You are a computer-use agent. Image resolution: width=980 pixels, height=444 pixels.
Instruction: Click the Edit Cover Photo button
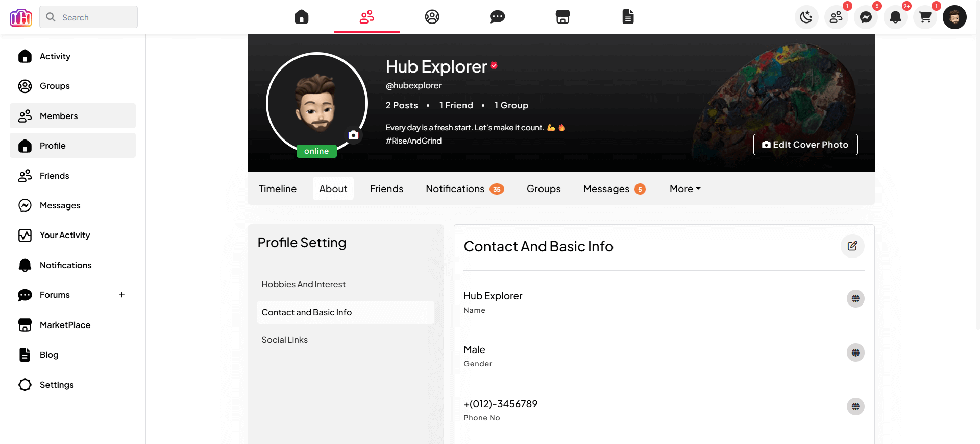pyautogui.click(x=805, y=145)
